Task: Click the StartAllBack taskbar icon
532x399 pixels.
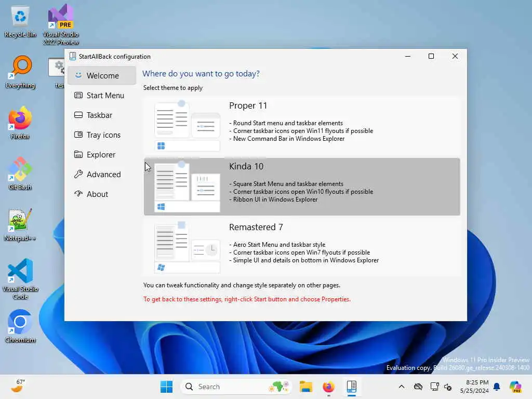Action: coord(352,387)
